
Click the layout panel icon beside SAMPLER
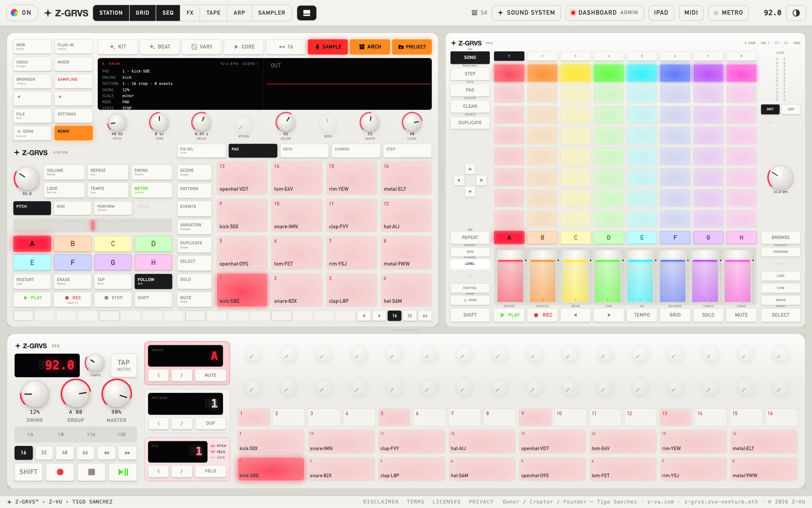[x=306, y=13]
